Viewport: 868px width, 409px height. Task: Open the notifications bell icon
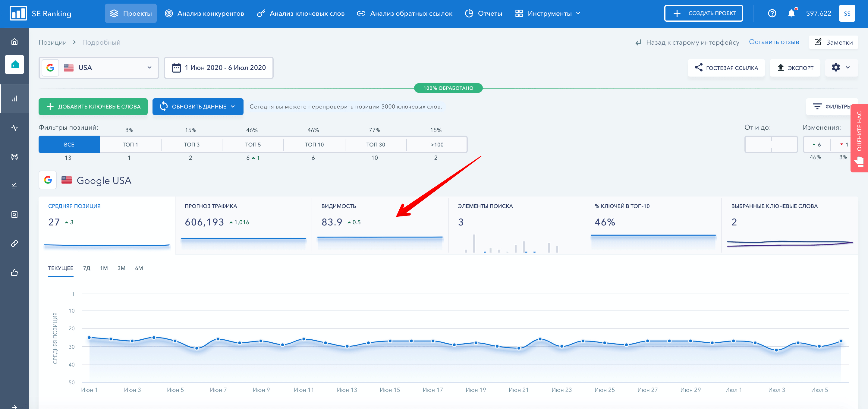pos(791,14)
